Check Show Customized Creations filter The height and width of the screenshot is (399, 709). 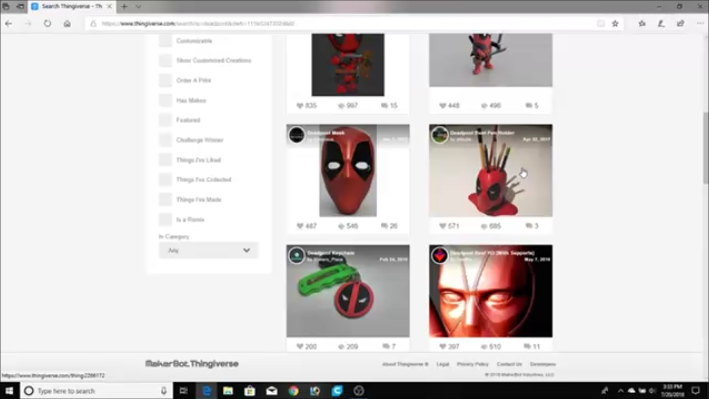click(x=165, y=60)
